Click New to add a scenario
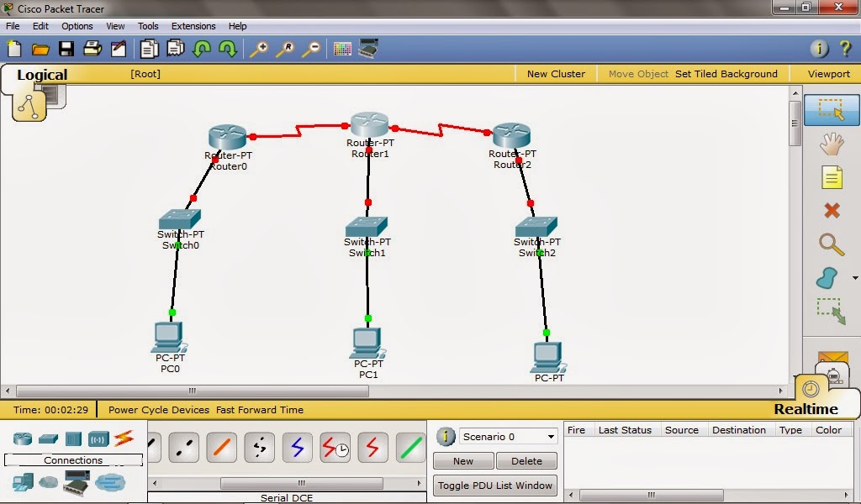Image resolution: width=861 pixels, height=504 pixels. 462,461
